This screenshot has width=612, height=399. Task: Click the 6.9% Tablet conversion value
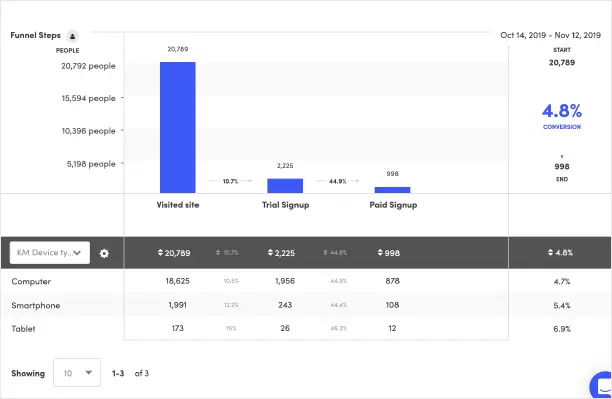[x=562, y=329]
